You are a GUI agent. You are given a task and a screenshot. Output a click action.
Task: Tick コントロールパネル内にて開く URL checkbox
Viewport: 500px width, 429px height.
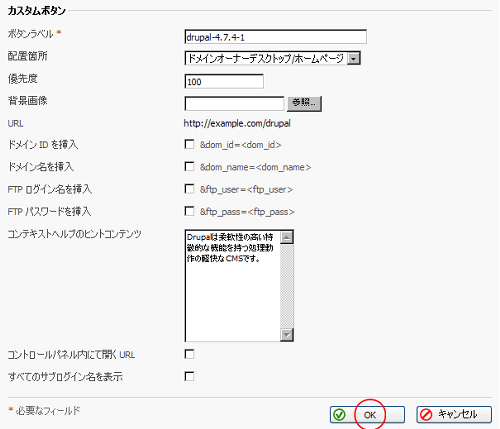pos(189,354)
